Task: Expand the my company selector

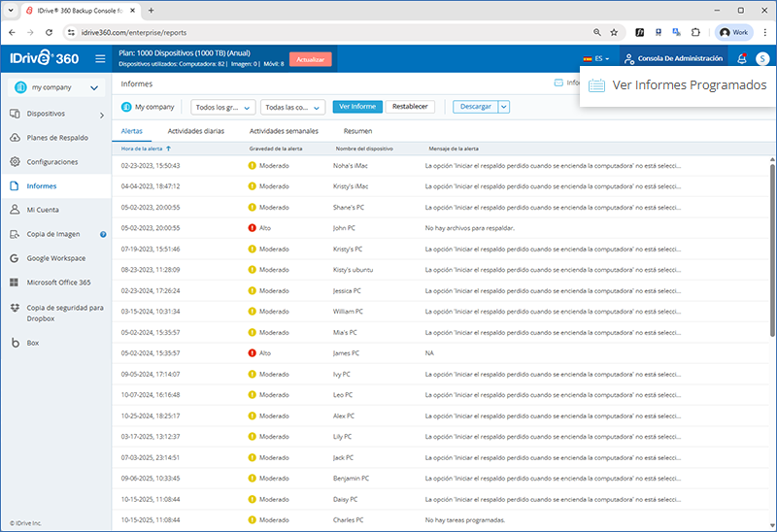Action: (x=56, y=88)
